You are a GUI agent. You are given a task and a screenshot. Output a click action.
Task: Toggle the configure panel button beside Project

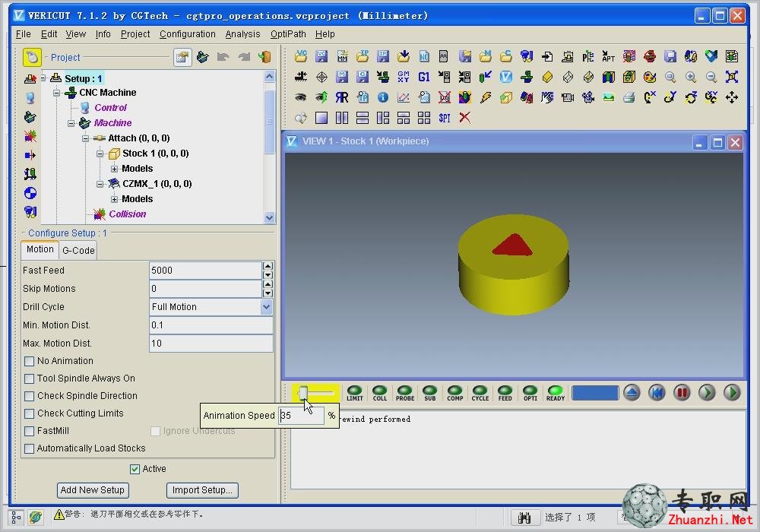click(182, 57)
